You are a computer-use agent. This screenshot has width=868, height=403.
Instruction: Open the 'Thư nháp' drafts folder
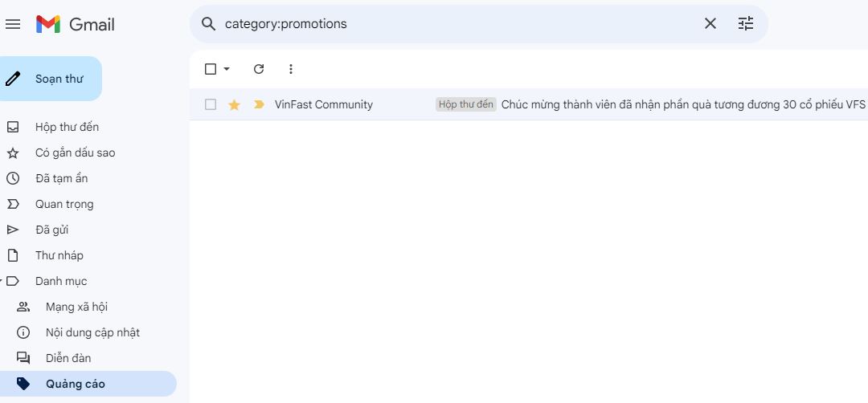(59, 255)
